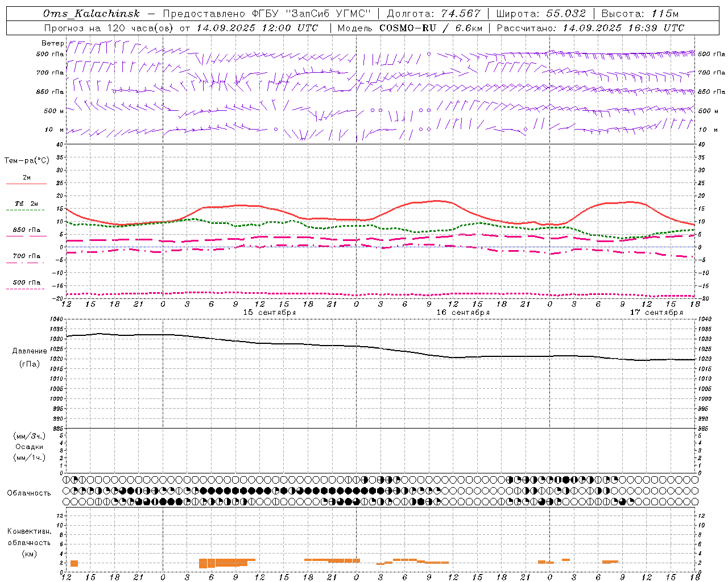The image size is (728, 582).
Task: Select the (мм/3ч.) precipitation unit label
Action: tap(29, 436)
